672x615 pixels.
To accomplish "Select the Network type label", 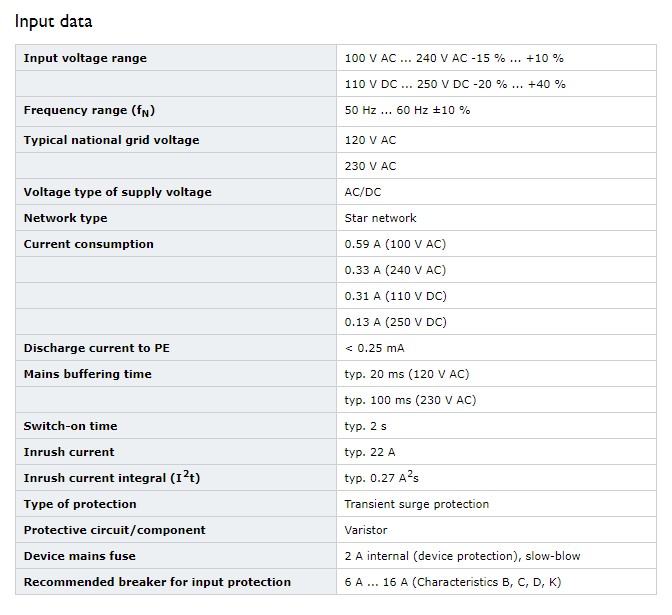I will [x=66, y=218].
